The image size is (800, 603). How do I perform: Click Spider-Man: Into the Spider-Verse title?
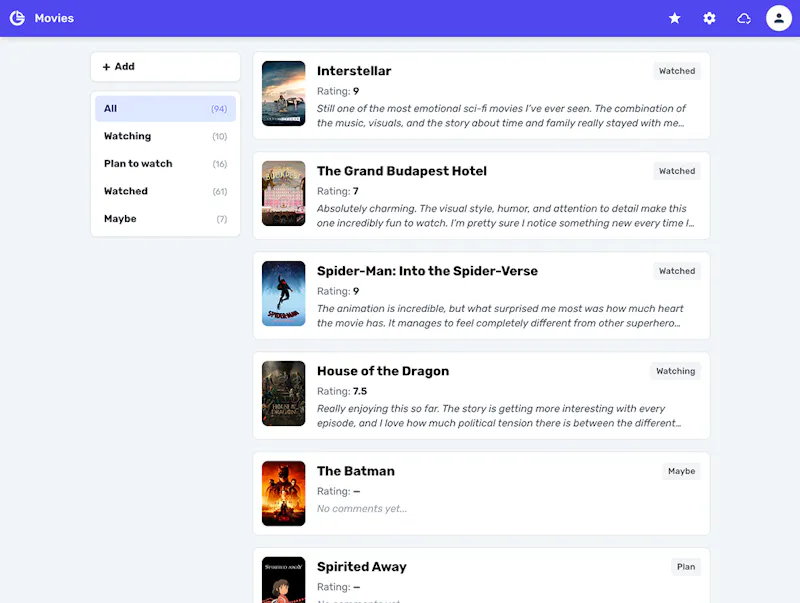pos(427,271)
